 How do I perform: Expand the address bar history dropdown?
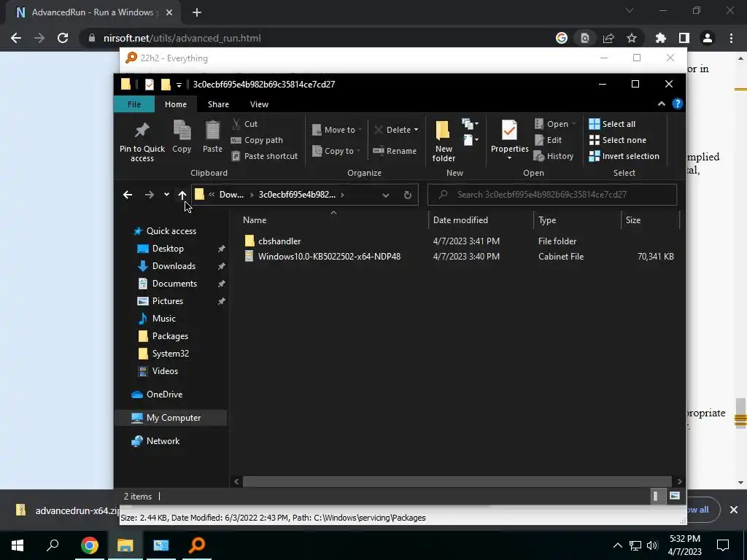click(385, 195)
